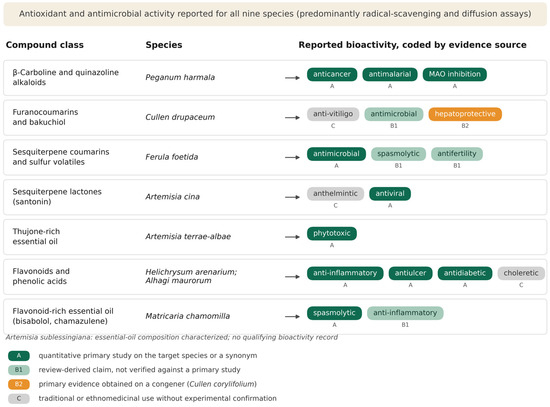Viewport: 550px width, 407px height.
Task: Select the antiulcer bioactivity pill
Action: 410,273
